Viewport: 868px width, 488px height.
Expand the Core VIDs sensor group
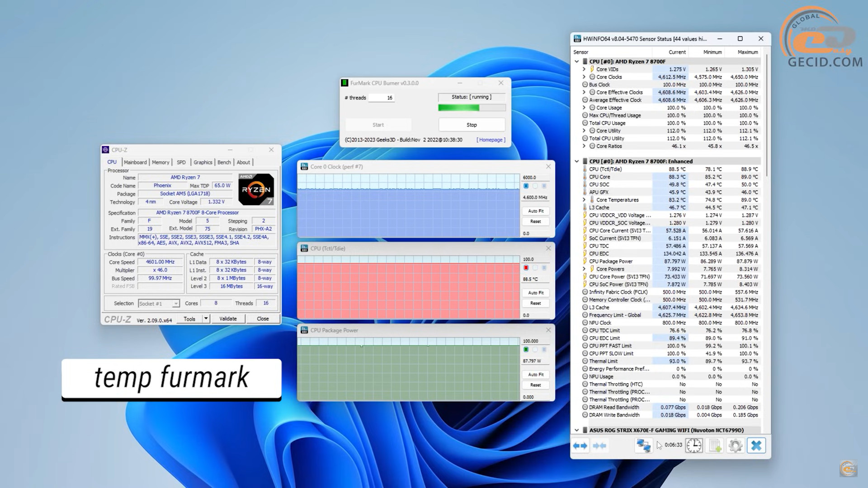click(x=584, y=69)
